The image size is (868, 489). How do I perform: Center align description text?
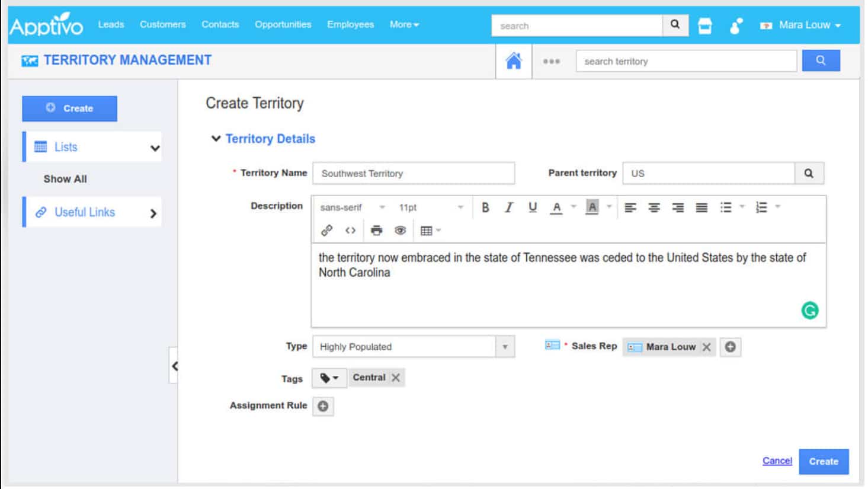654,207
